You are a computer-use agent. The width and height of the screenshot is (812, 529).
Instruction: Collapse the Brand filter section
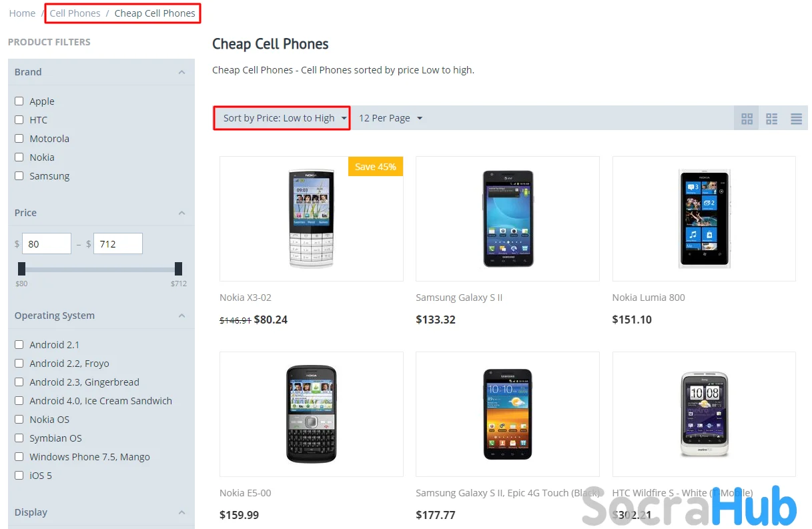click(x=181, y=72)
